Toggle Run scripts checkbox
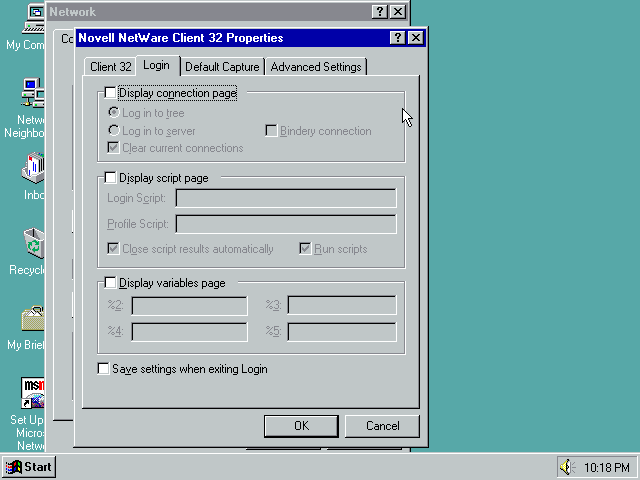Viewport: 640px width, 480px height. [x=305, y=248]
